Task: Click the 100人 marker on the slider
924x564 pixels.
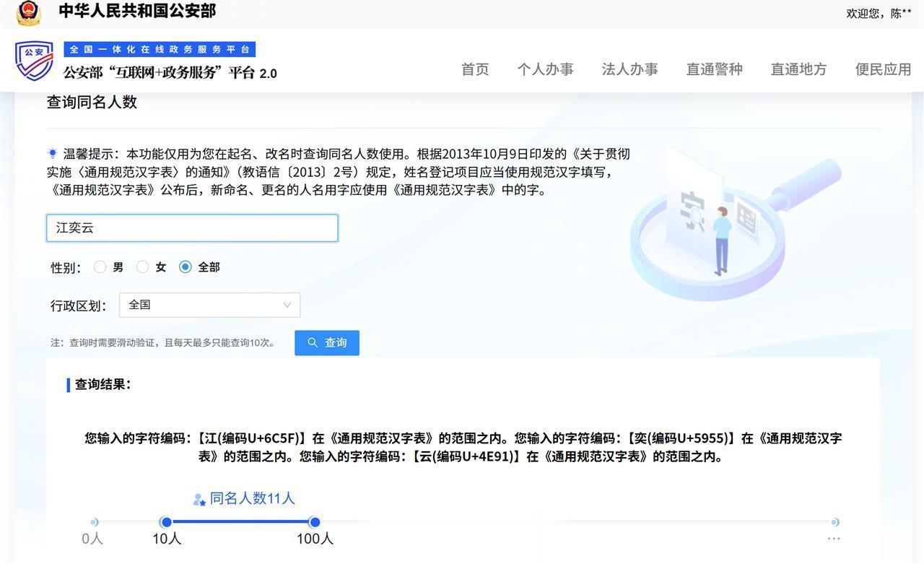Action: tap(314, 522)
